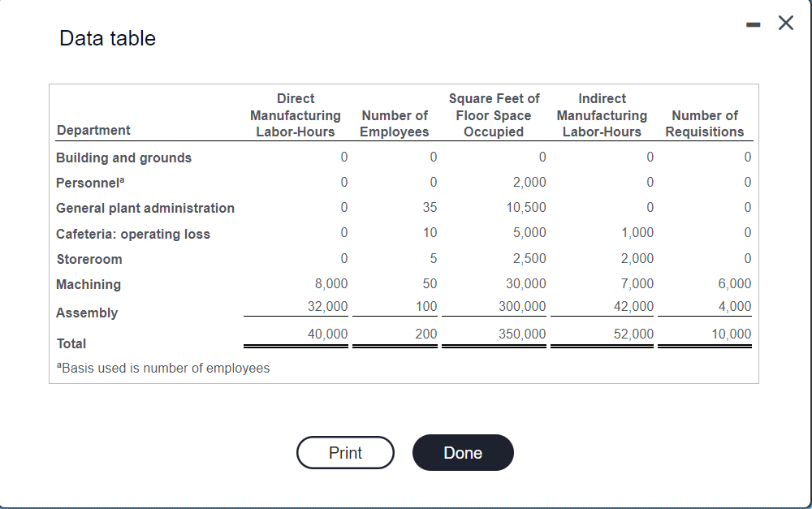
Task: Close the Data table dialog
Action: (x=785, y=23)
